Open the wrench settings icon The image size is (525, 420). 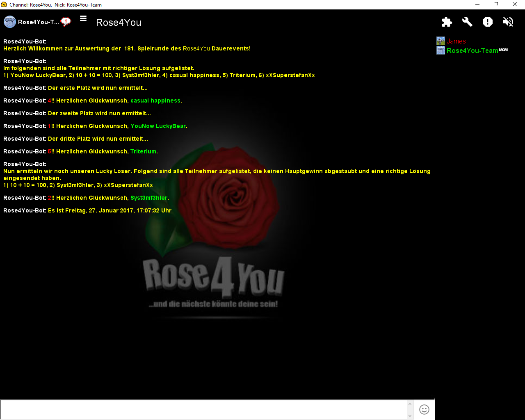(x=467, y=22)
